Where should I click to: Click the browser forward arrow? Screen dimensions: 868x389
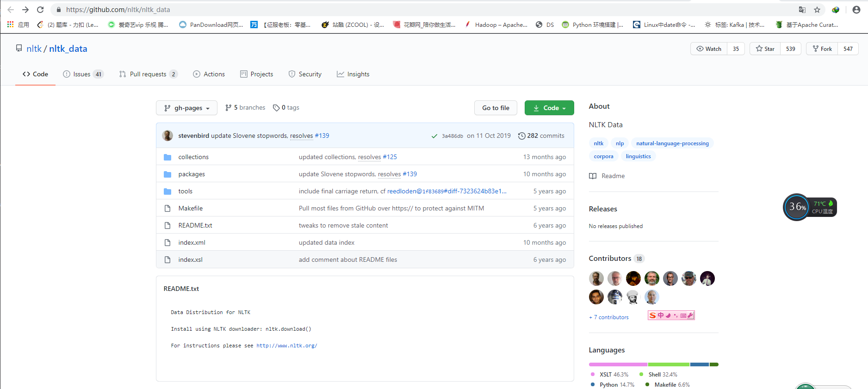pos(25,10)
